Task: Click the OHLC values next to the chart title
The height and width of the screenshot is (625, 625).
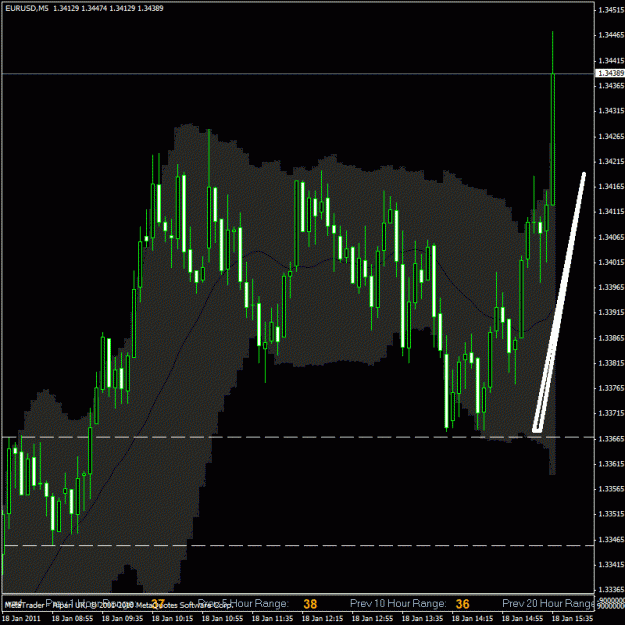Action: [108, 8]
